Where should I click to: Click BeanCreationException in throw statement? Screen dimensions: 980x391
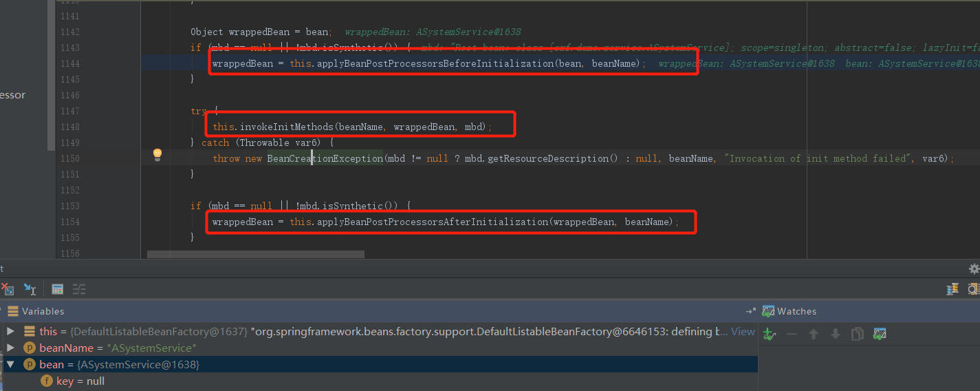325,158
